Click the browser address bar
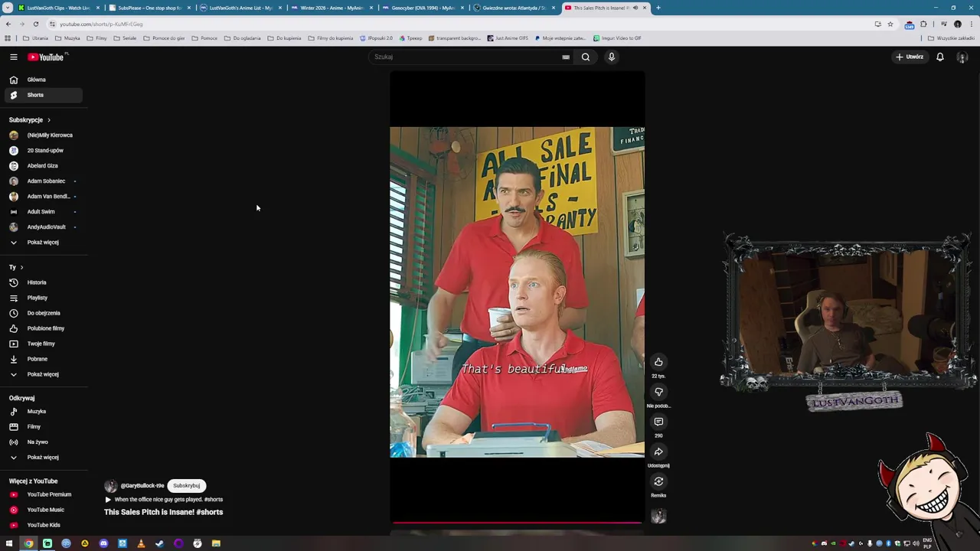Viewport: 980px width, 551px height. click(x=459, y=24)
